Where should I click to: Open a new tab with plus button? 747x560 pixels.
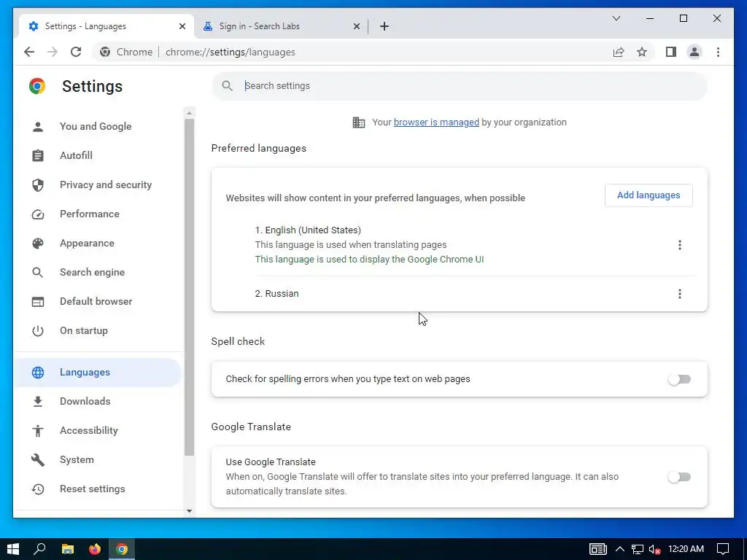point(384,26)
